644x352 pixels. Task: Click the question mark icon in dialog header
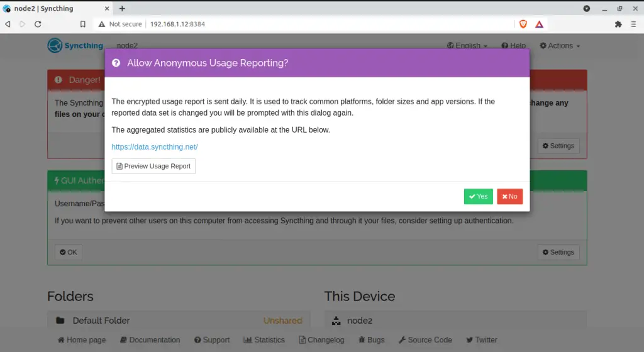(x=116, y=63)
